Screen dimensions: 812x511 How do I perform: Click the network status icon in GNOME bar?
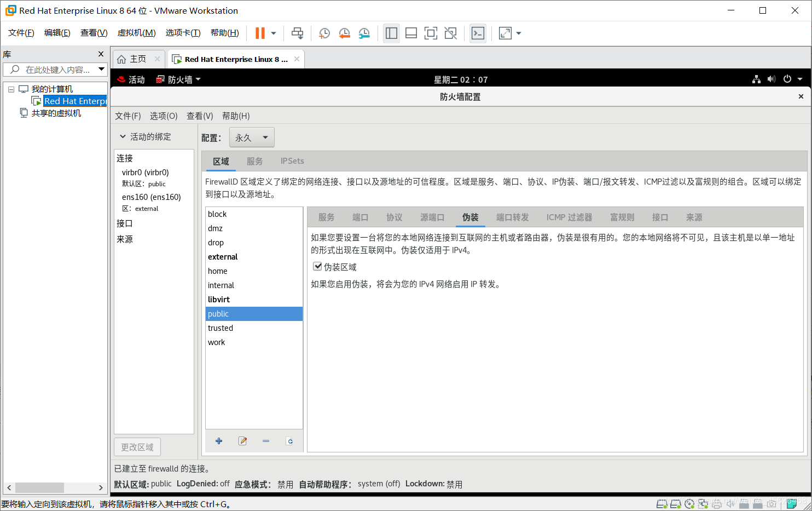point(756,79)
